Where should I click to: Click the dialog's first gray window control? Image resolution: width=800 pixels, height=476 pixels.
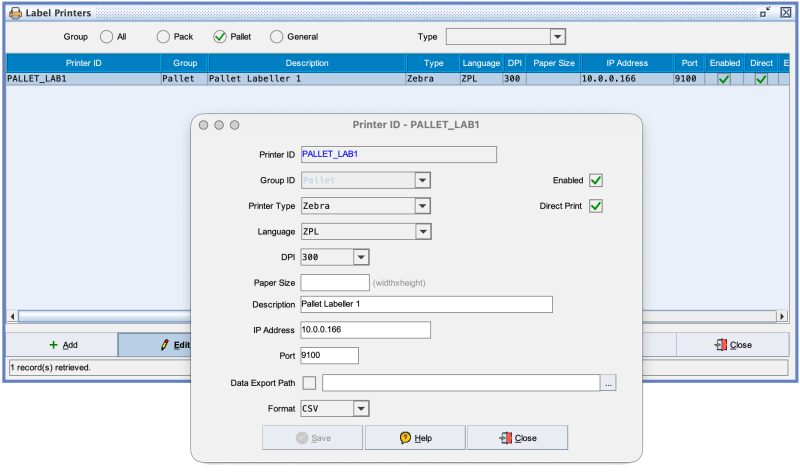tap(204, 125)
